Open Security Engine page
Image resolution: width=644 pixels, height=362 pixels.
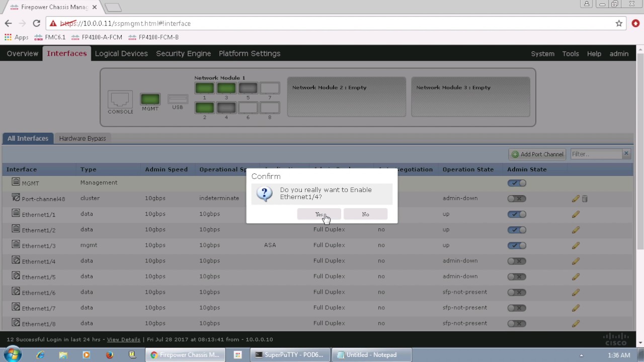tap(183, 53)
